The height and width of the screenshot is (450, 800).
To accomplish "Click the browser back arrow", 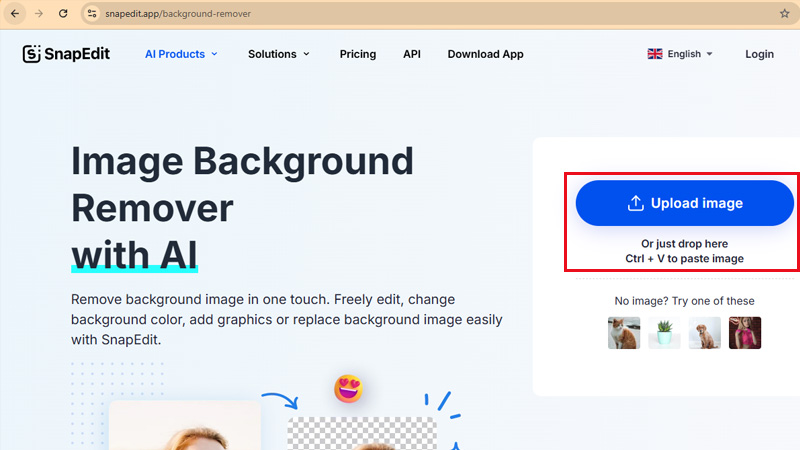I will pyautogui.click(x=15, y=14).
